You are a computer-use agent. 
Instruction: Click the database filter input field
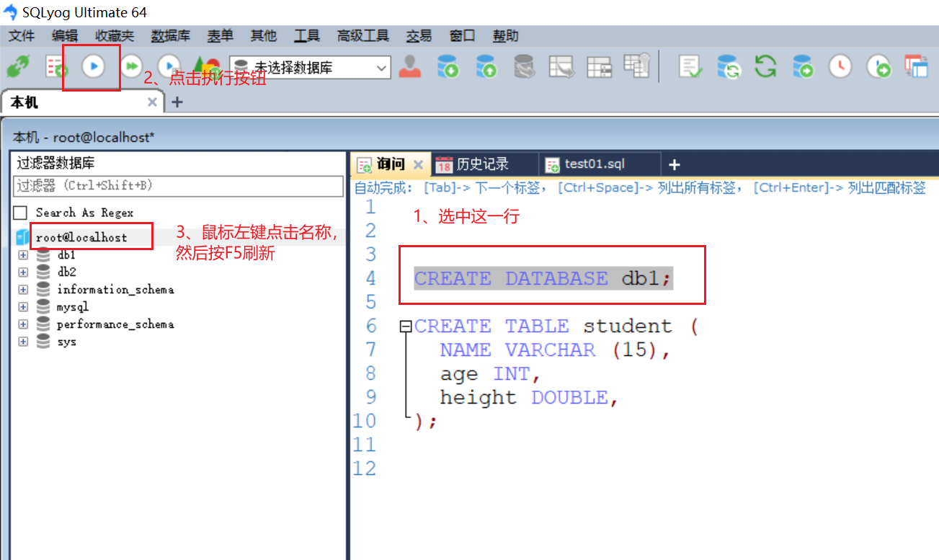pyautogui.click(x=179, y=186)
